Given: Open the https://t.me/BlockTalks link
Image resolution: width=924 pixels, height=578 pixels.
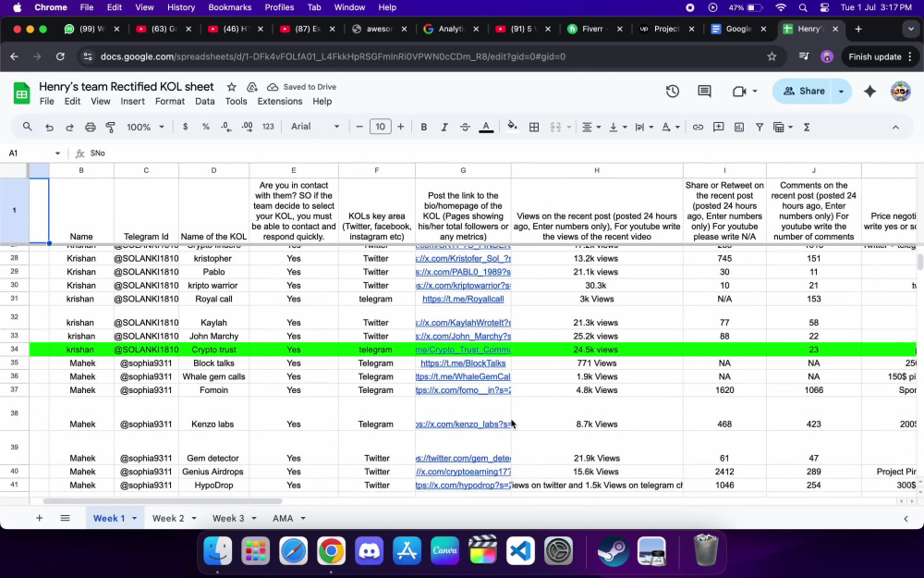Looking at the screenshot, I should click(463, 363).
